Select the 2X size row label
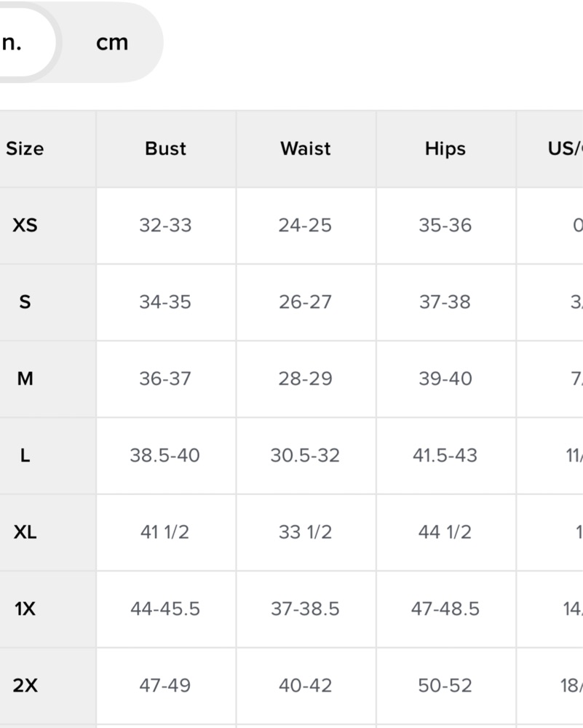Viewport: 583px width, 728px height. pos(25,685)
